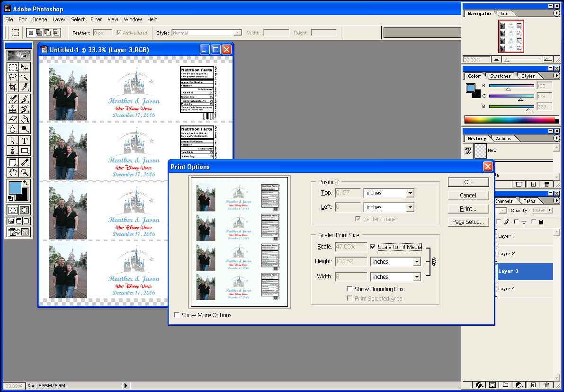The height and width of the screenshot is (392, 564).
Task: Click the Print... button
Action: (468, 208)
